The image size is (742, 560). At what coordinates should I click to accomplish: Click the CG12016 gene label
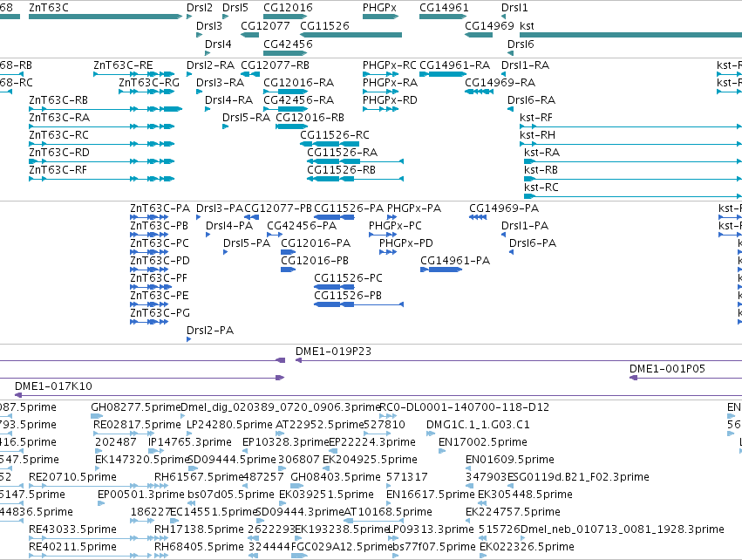[x=289, y=8]
